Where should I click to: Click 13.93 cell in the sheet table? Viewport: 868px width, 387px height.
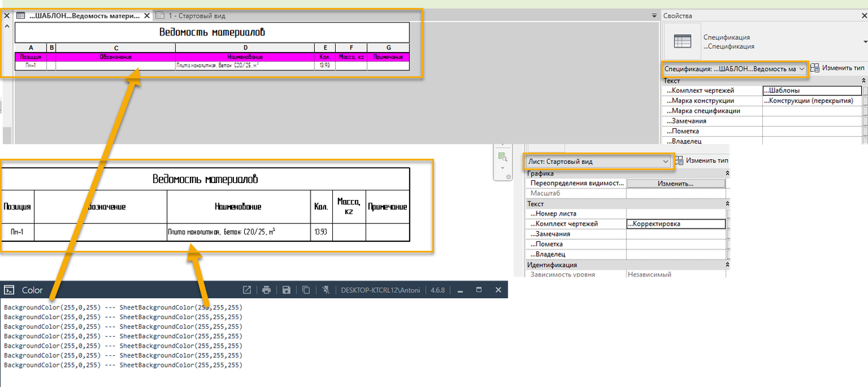321,232
